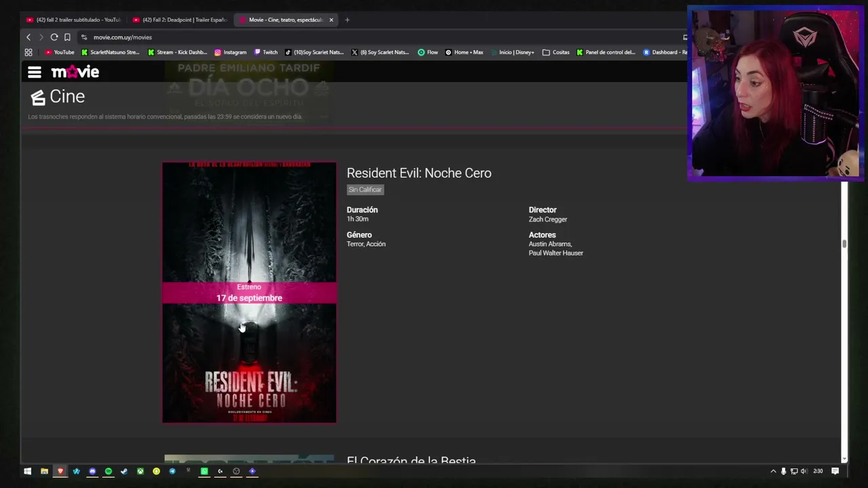The image size is (868, 488).
Task: Open Discord from the taskbar
Action: point(92,471)
